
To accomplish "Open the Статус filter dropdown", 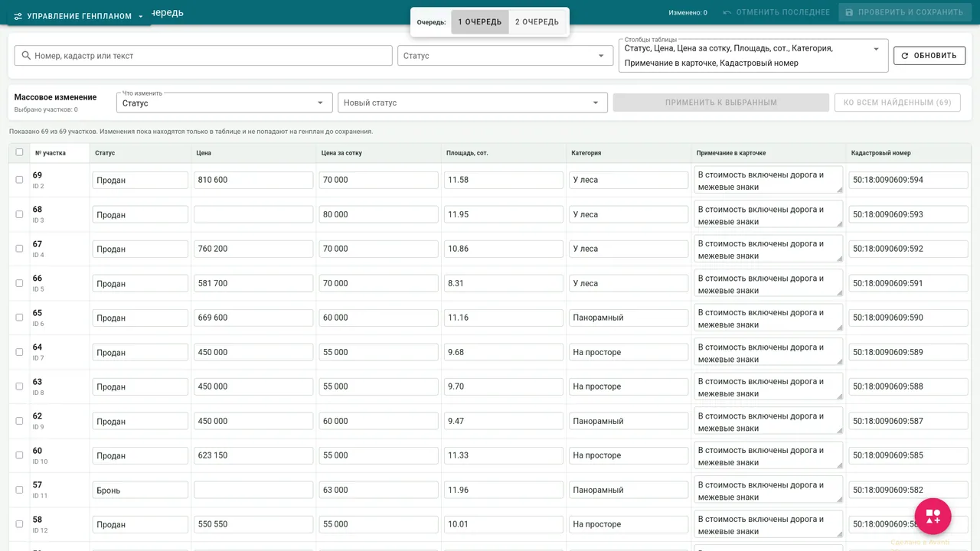I will pos(505,56).
